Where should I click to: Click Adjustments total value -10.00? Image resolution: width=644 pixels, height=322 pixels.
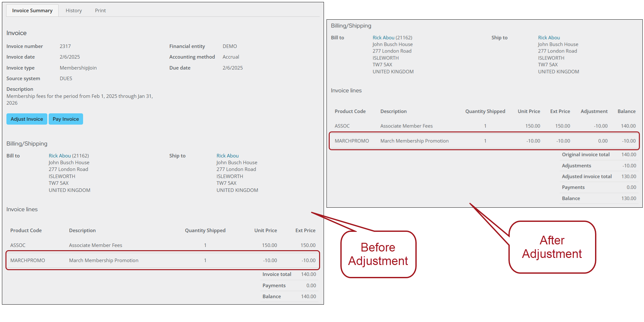point(629,166)
